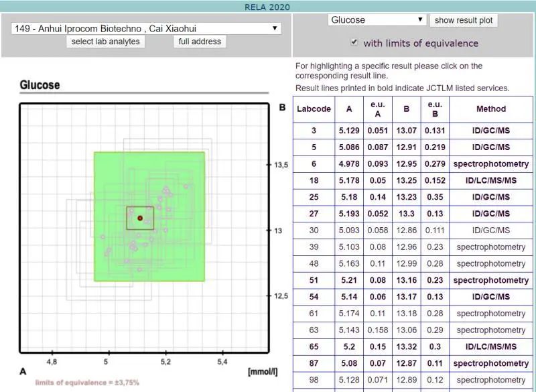The image size is (536, 392).
Task: Click the red highlighted data point in plot
Action: 140,218
